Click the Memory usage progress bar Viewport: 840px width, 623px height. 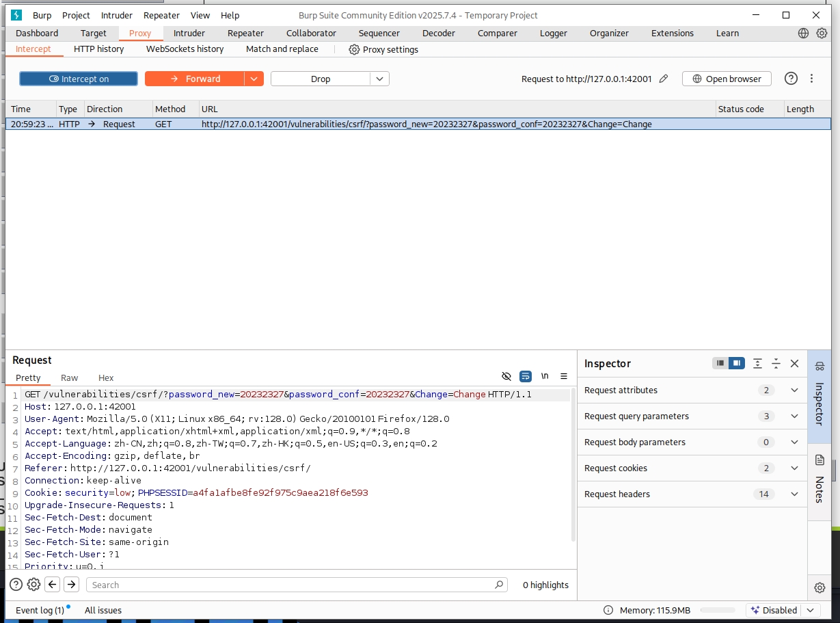coord(718,610)
